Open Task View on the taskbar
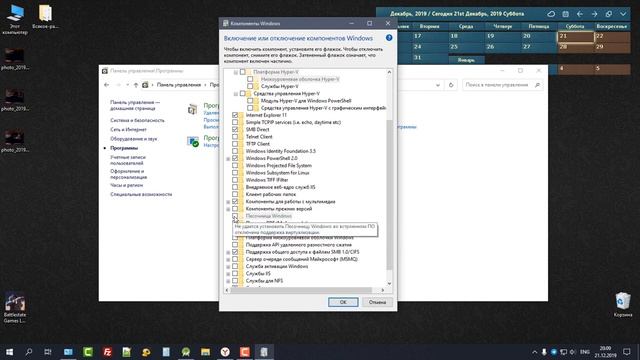 tap(48, 352)
